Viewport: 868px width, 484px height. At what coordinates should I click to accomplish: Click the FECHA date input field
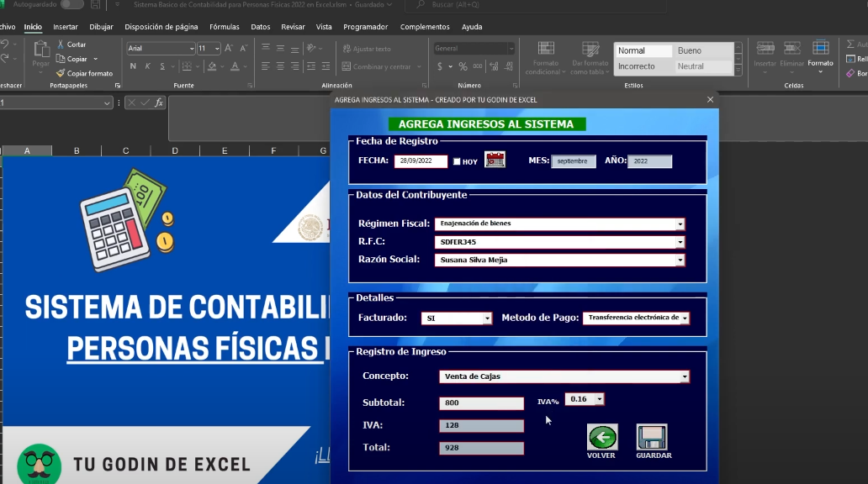(421, 161)
